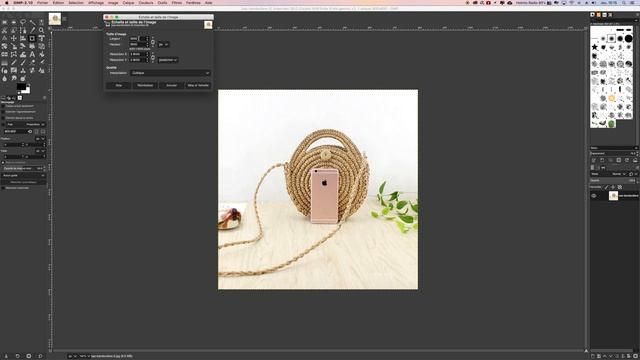Open the Aucun guide dropdown
Image resolution: width=640 pixels, height=360 pixels.
(x=24, y=176)
